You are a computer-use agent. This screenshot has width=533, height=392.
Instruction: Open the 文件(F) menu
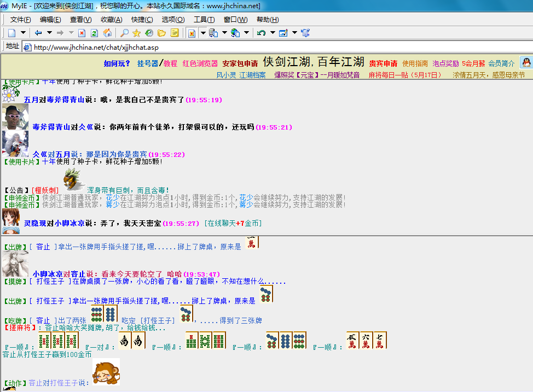point(20,20)
